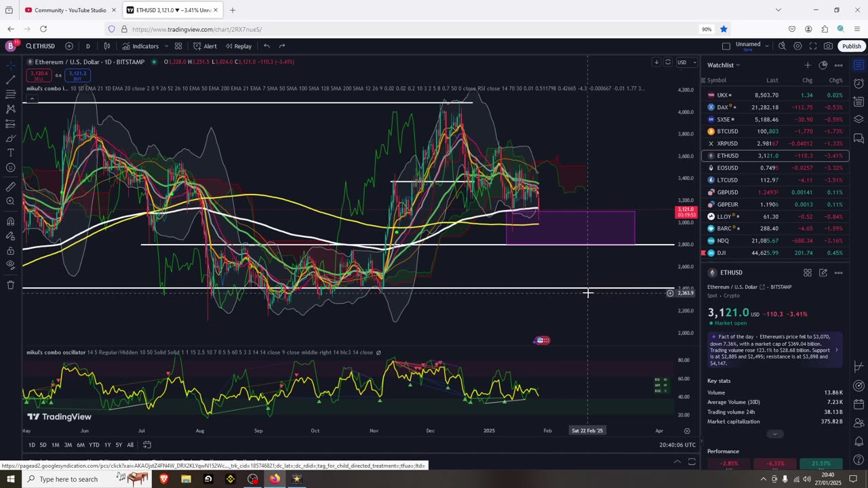868x488 pixels.
Task: Set time range to 5Y
Action: pyautogui.click(x=119, y=445)
